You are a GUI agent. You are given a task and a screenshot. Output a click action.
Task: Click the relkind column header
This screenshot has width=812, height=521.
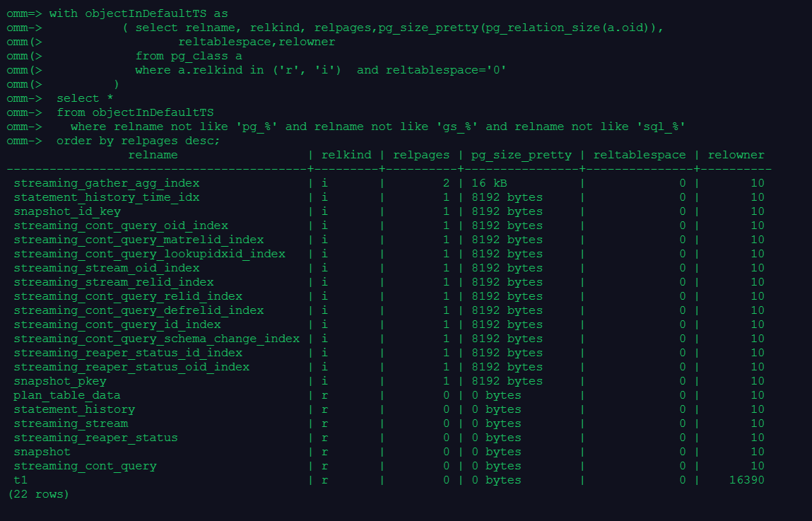(346, 155)
